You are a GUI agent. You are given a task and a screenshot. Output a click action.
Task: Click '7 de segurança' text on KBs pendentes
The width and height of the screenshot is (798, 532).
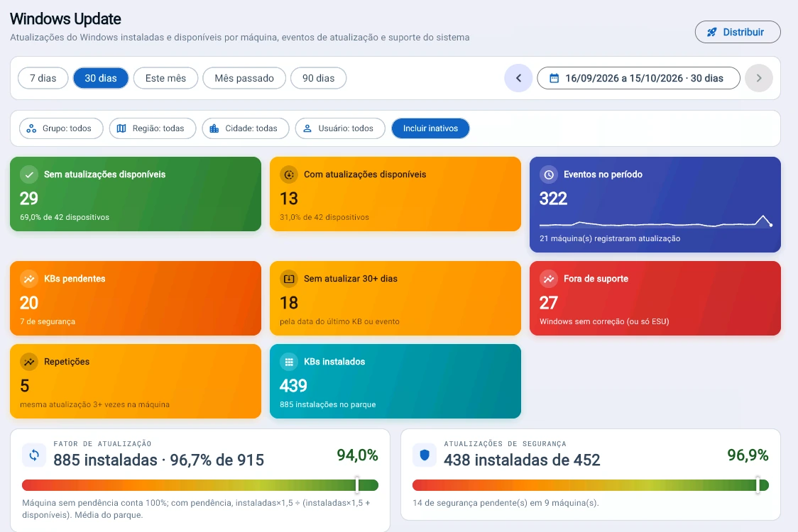(48, 321)
